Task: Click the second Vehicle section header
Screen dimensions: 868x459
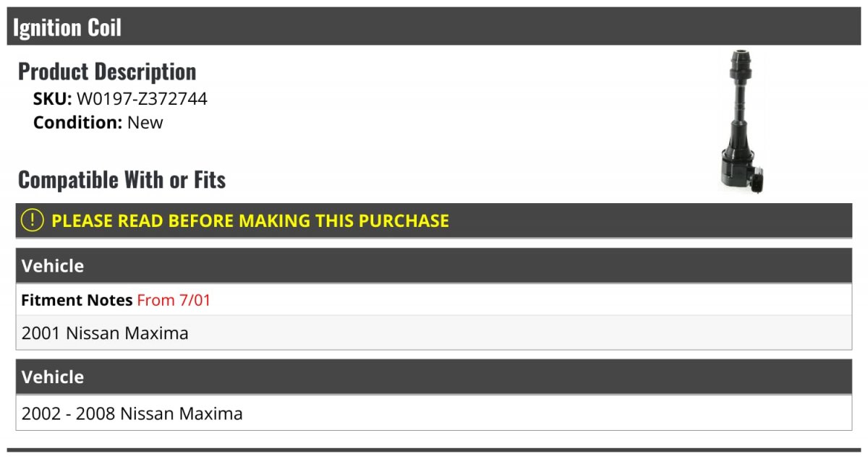Action: coord(434,377)
